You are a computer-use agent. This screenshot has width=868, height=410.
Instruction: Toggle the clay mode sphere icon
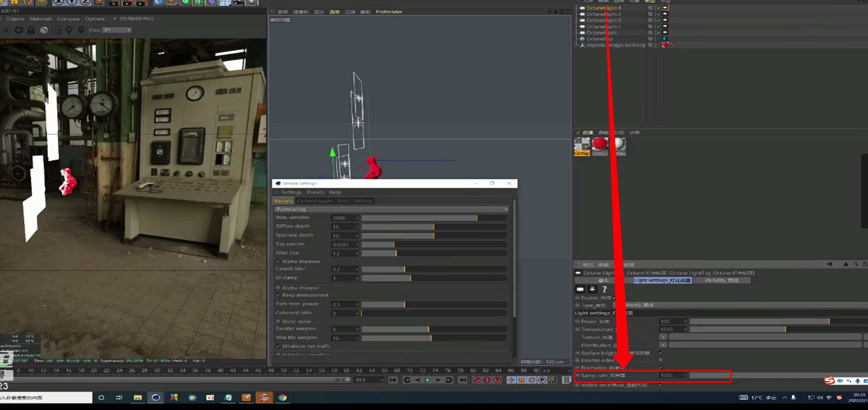[44, 30]
